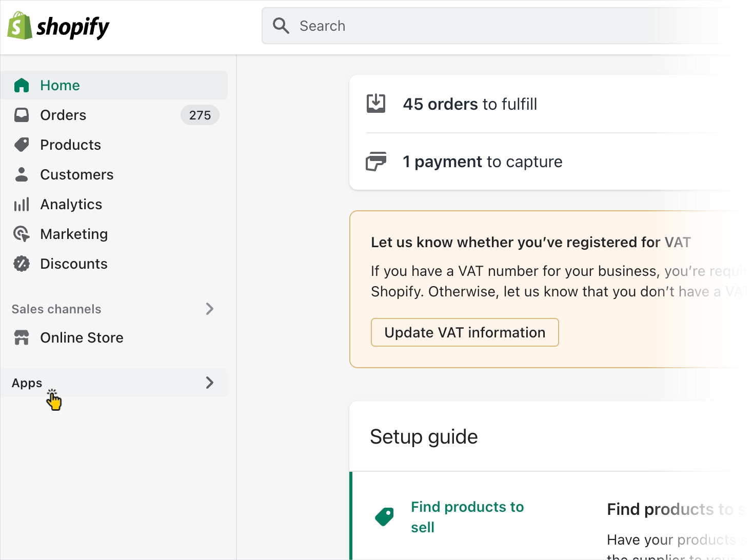Open the Orders menu item

(63, 115)
